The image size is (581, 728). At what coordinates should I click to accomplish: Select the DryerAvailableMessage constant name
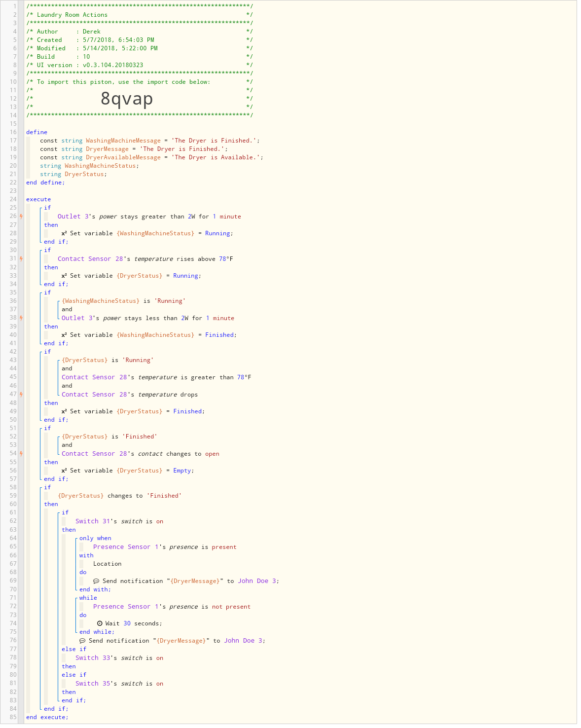[x=123, y=157]
